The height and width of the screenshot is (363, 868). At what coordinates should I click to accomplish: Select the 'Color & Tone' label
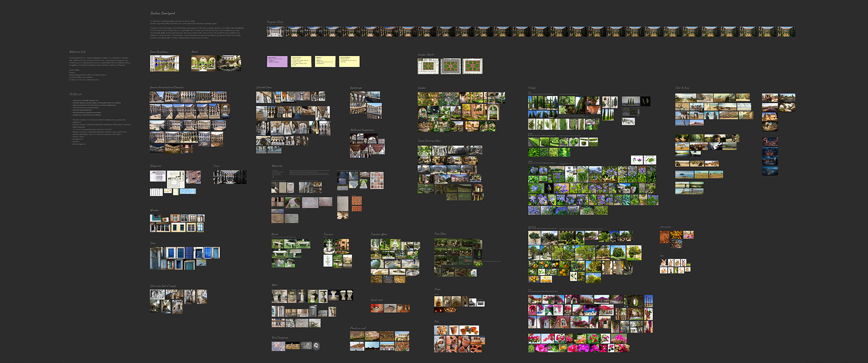click(x=682, y=88)
